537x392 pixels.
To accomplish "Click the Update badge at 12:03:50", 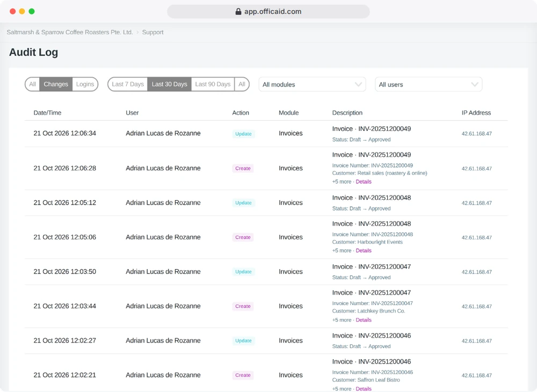I will click(x=243, y=272).
